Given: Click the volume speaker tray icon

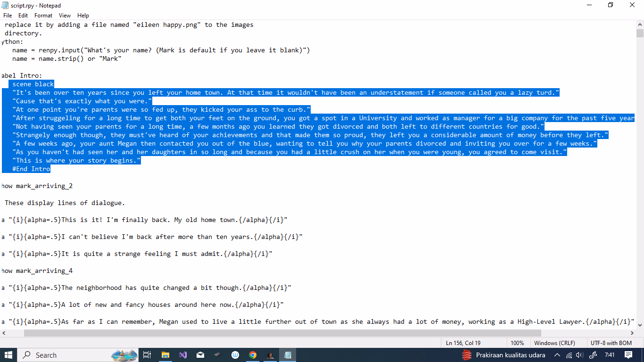Looking at the screenshot, I should point(579,355).
